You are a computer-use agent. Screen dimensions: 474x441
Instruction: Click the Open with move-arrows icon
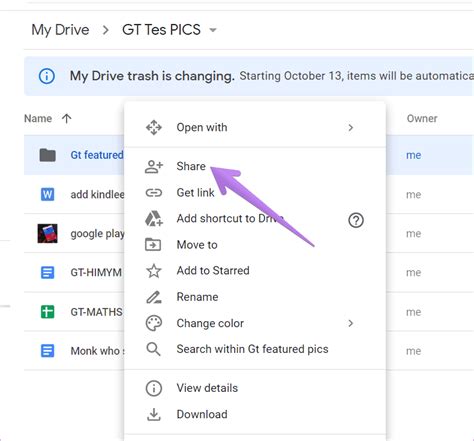click(x=154, y=127)
